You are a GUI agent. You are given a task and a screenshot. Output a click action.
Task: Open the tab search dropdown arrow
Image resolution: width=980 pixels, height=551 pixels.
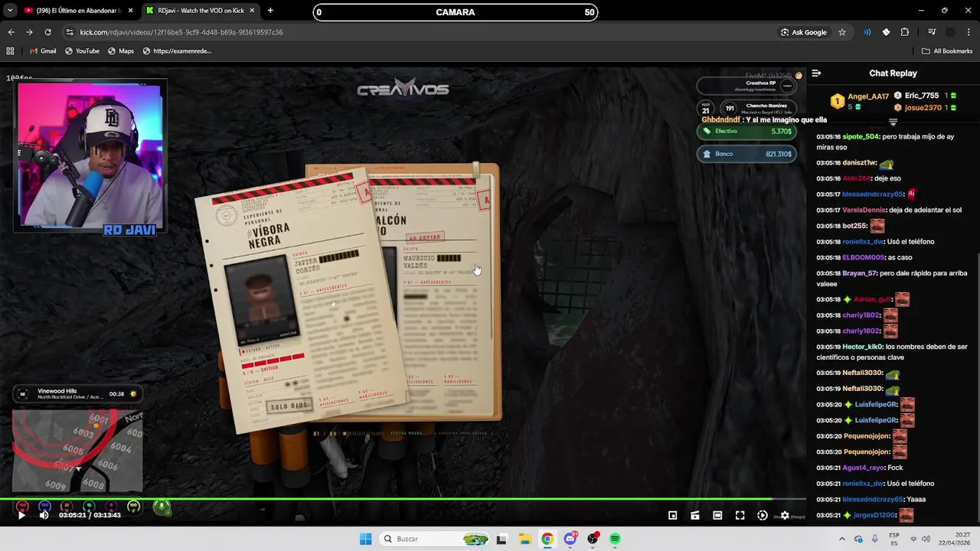10,11
